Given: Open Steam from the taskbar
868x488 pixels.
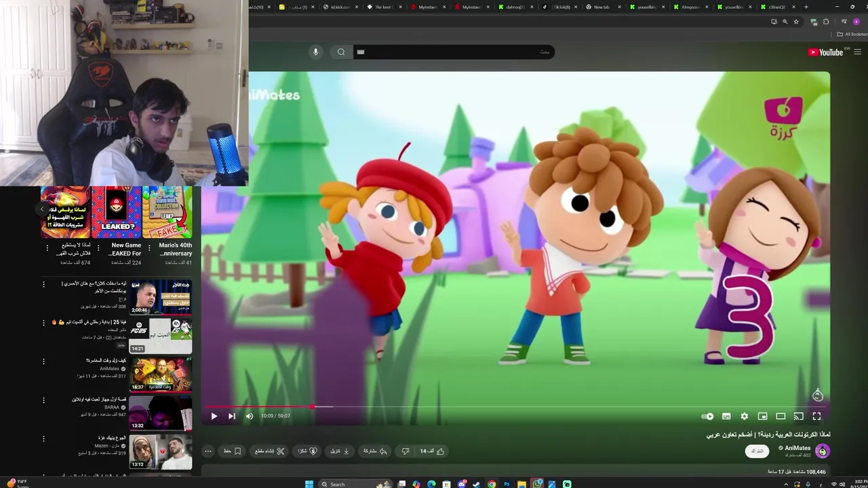Looking at the screenshot, I should 477,484.
